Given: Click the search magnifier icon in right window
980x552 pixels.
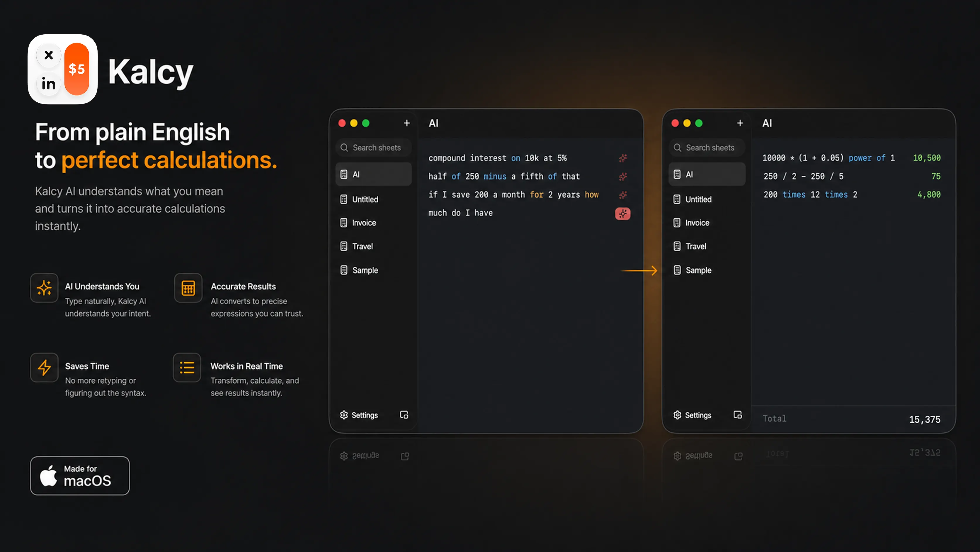Looking at the screenshot, I should pyautogui.click(x=678, y=148).
